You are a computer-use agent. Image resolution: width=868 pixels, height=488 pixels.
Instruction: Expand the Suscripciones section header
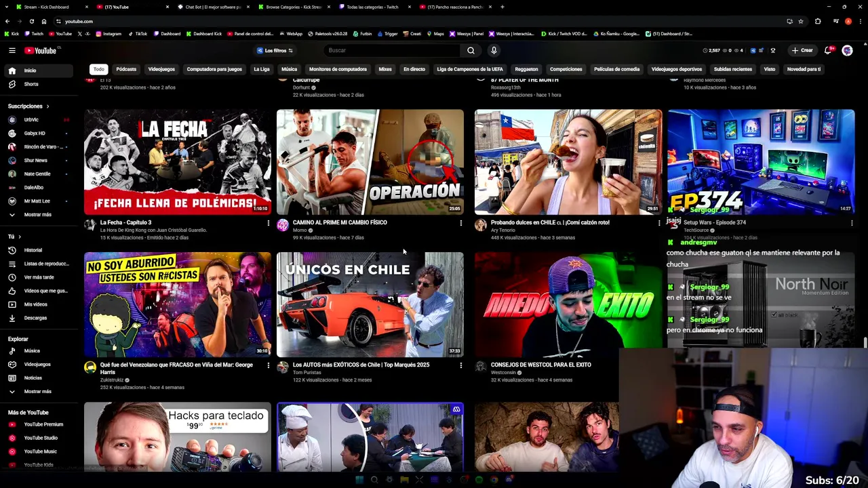pos(28,106)
